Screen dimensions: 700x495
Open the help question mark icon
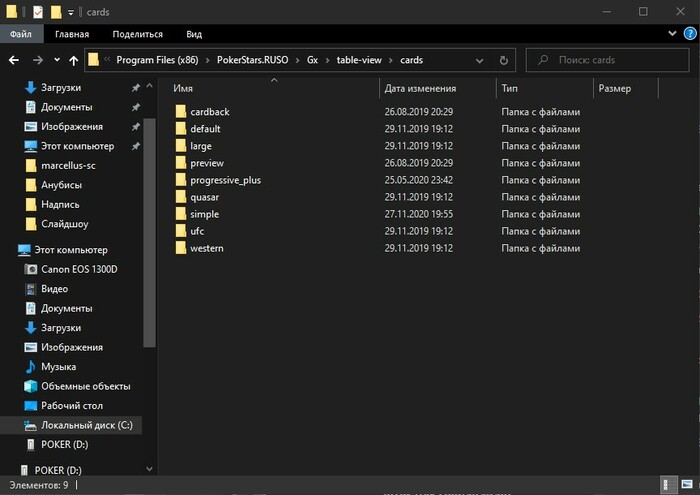pyautogui.click(x=690, y=34)
